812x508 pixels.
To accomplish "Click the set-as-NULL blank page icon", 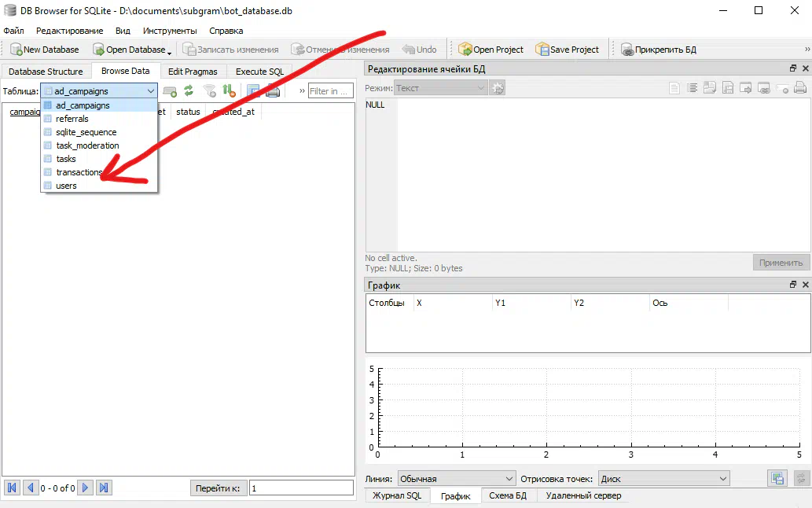I will 674,88.
